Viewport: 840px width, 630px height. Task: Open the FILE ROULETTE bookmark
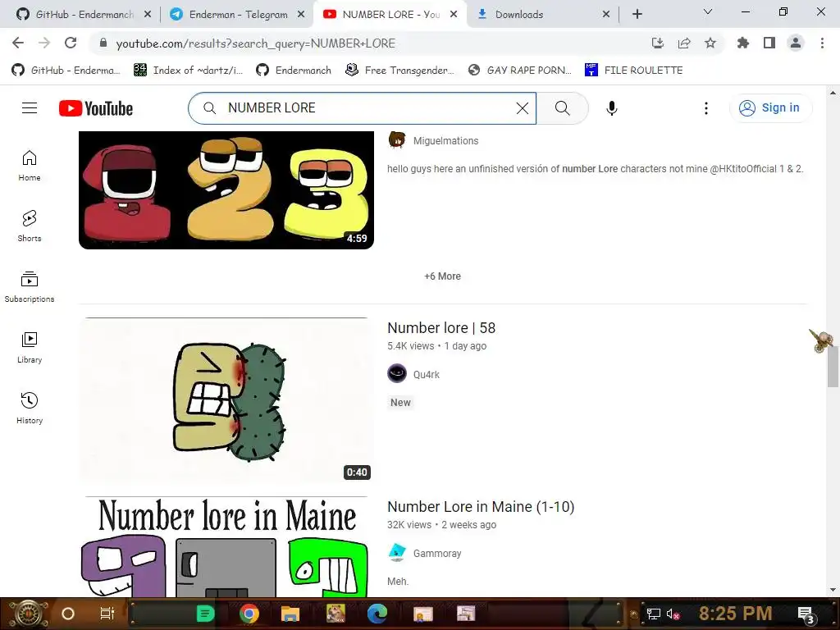click(x=634, y=71)
